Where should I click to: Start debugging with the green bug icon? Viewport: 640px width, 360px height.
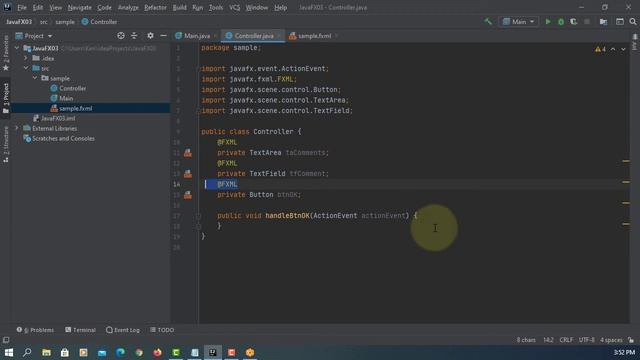pos(561,22)
